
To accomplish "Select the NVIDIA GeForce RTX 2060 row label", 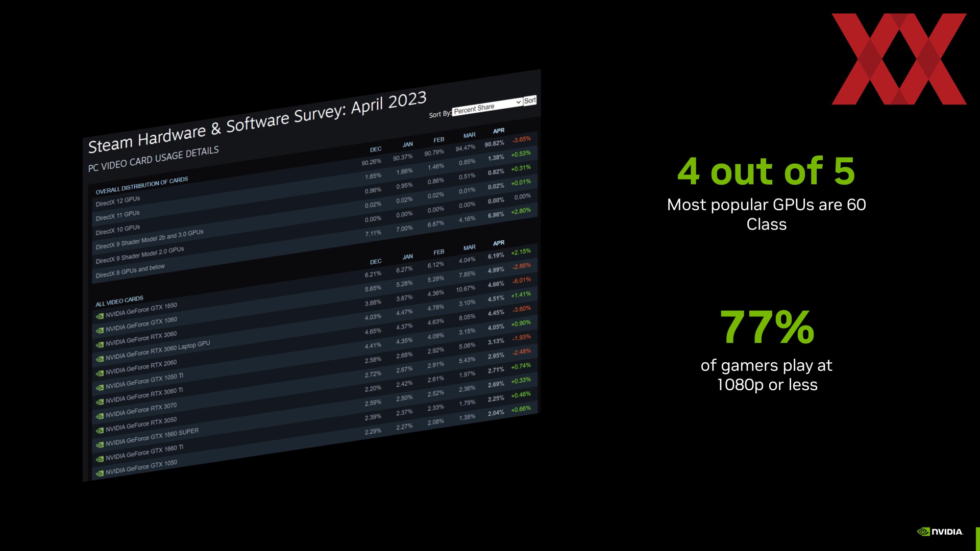I will click(141, 367).
